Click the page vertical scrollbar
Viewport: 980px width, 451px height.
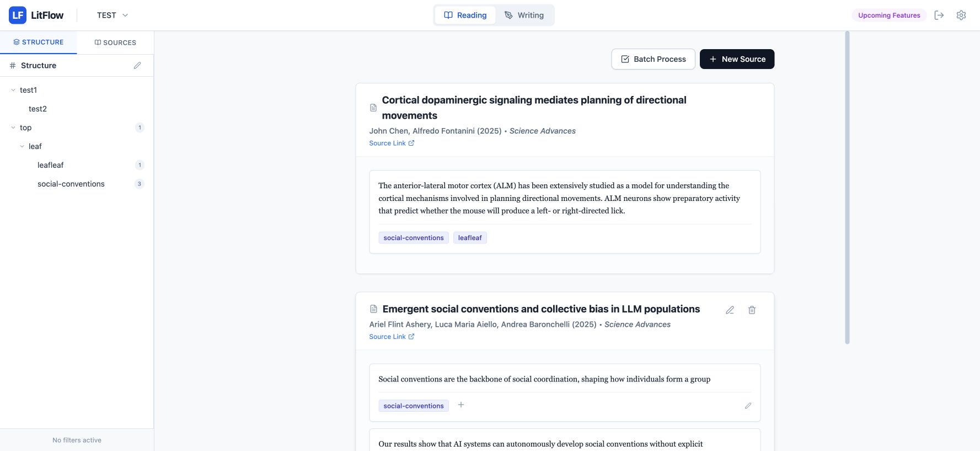(x=847, y=188)
